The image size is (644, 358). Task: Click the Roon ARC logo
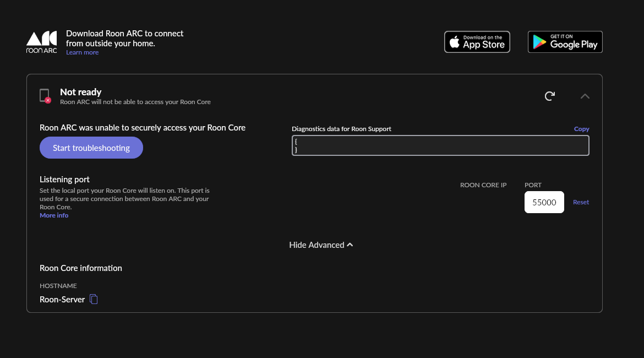coord(41,42)
